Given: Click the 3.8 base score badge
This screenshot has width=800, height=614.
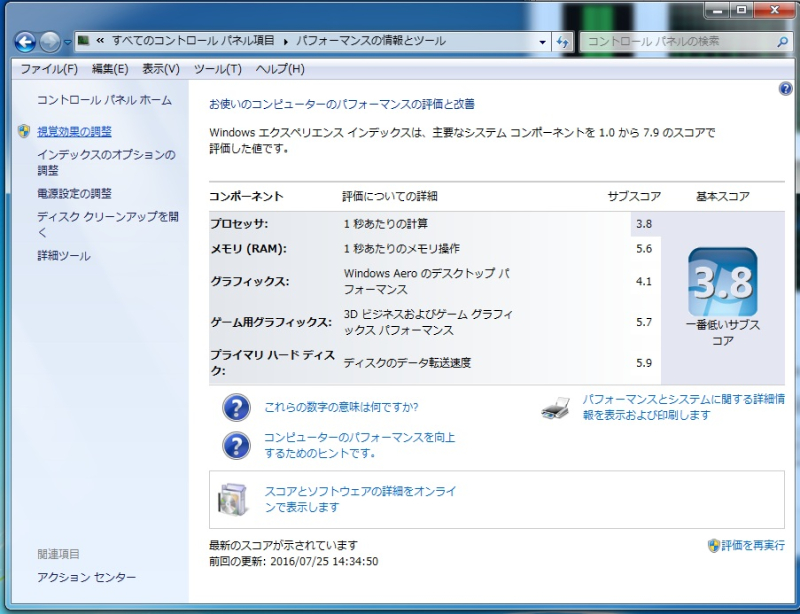Looking at the screenshot, I should click(x=722, y=282).
